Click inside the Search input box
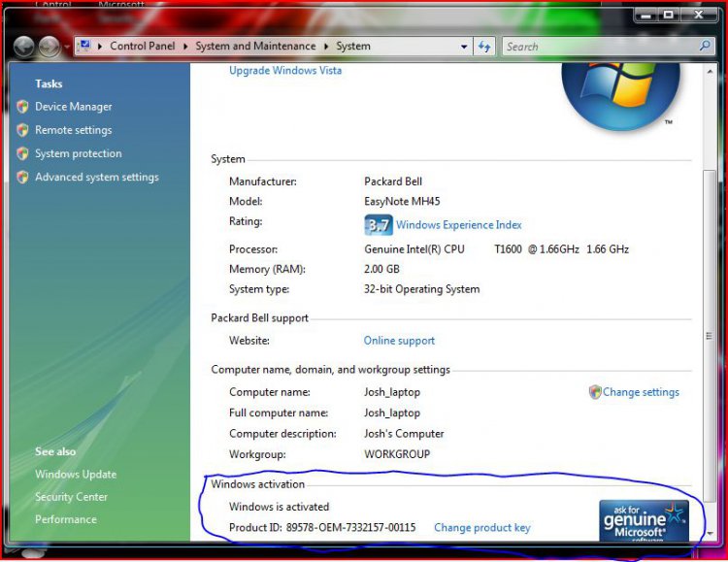 click(x=597, y=46)
